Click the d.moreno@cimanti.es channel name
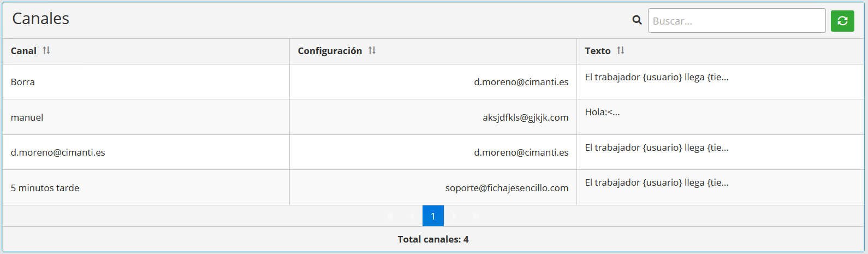Viewport: 868px width, 254px height. 58,152
